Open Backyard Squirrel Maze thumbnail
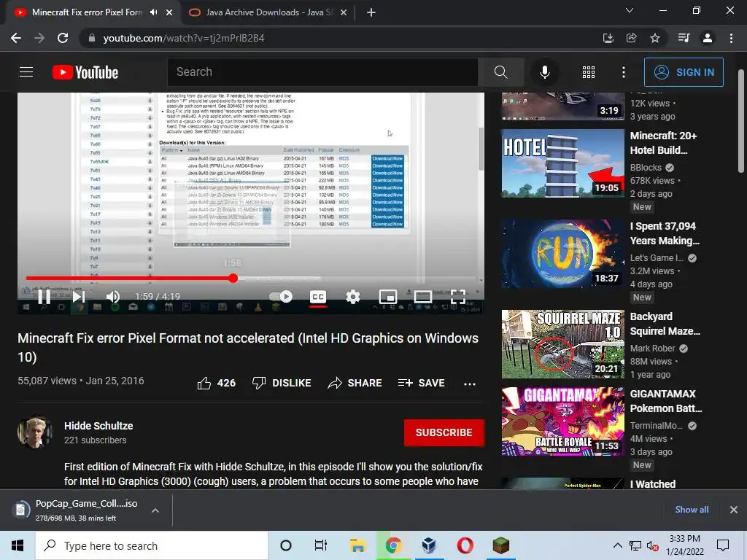This screenshot has height=560, width=747. coord(562,344)
